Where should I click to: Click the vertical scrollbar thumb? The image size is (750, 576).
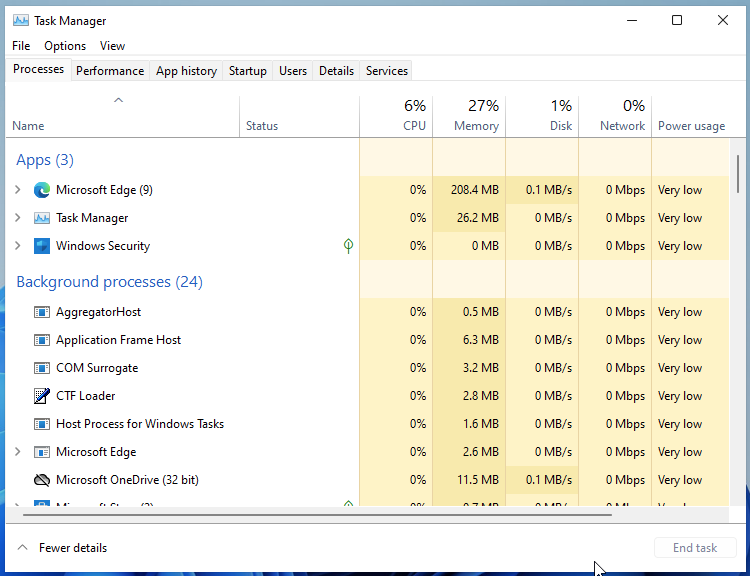(x=738, y=174)
